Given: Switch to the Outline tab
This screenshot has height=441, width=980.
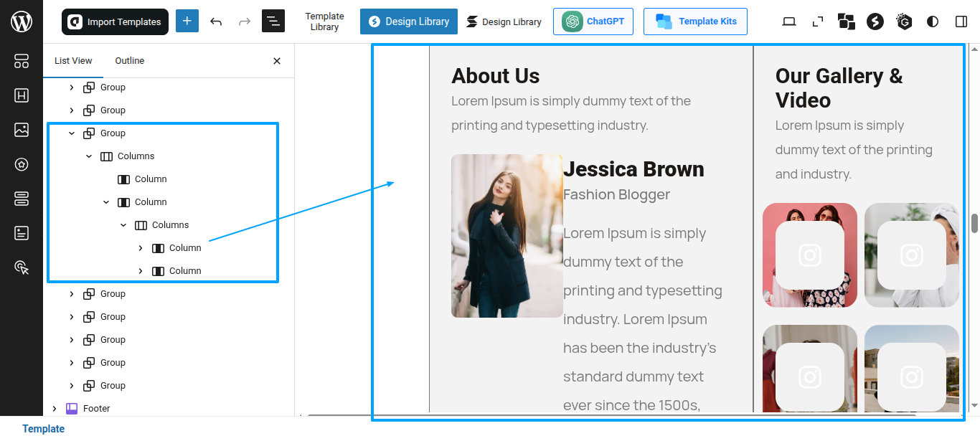Looking at the screenshot, I should click(x=130, y=61).
